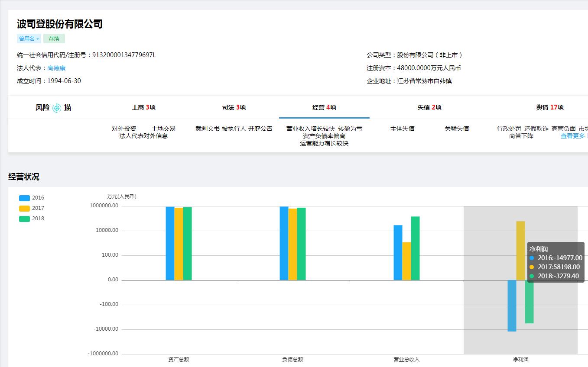
Task: Click the 2016 营业总收入 blue bar
Action: (398, 253)
